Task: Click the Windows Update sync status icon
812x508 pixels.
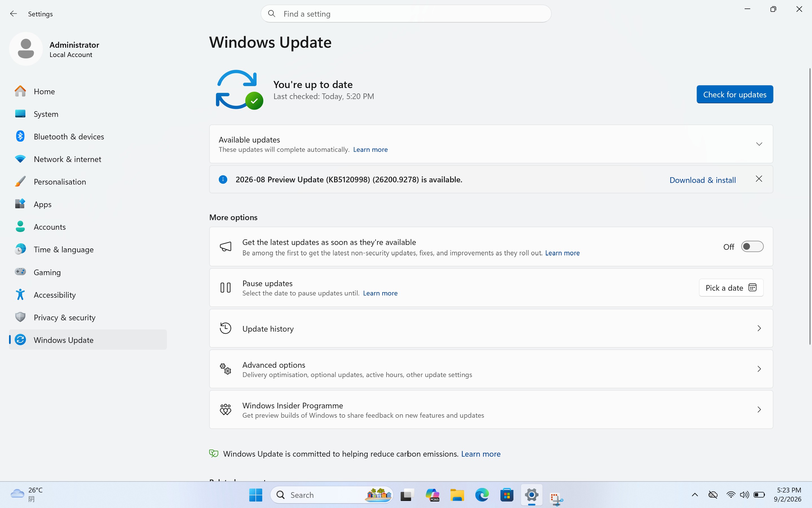Action: pyautogui.click(x=239, y=89)
